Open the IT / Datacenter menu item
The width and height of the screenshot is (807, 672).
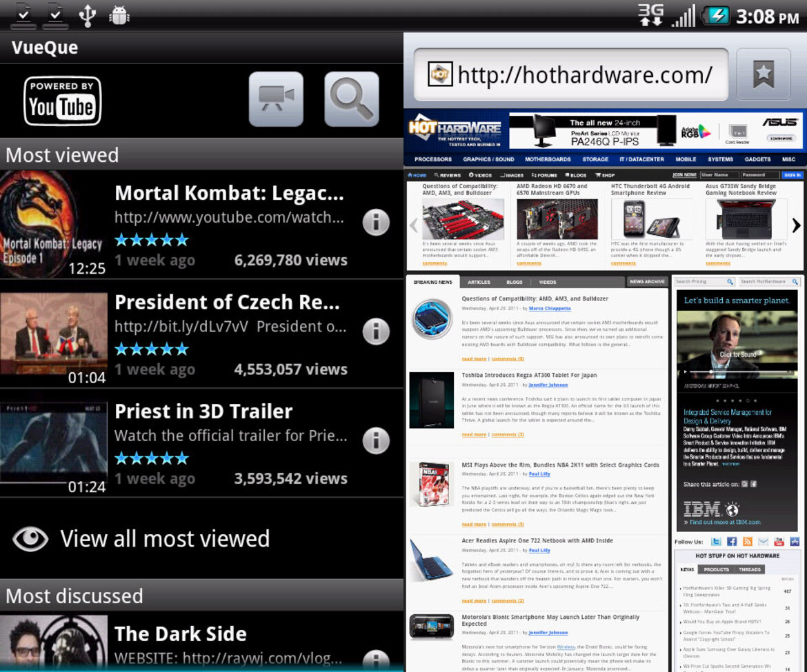pyautogui.click(x=641, y=159)
